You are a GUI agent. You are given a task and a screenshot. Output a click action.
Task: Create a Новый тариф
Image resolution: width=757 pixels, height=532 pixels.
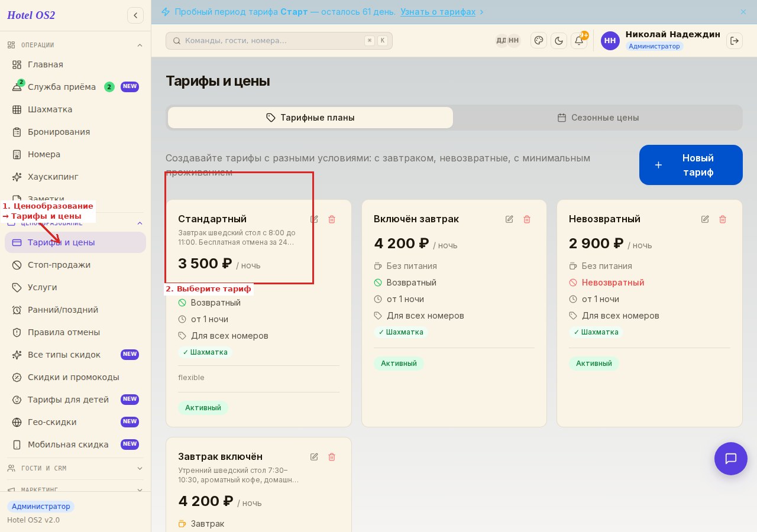pos(691,165)
